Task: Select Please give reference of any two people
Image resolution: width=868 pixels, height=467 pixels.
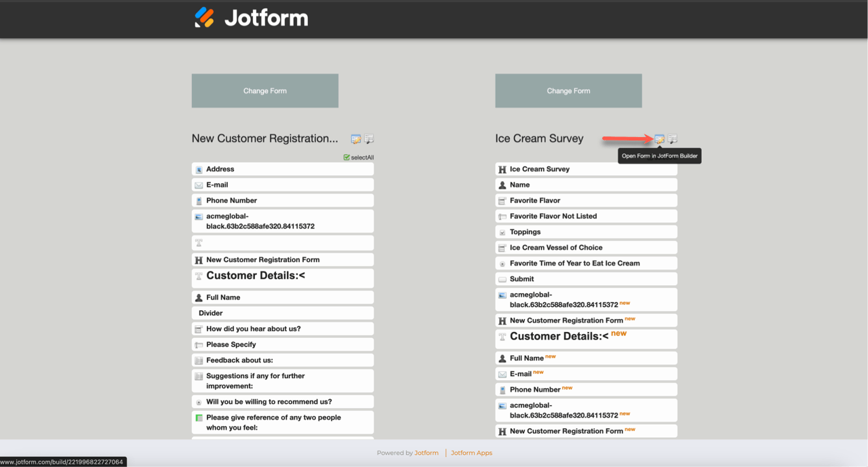Action: tap(283, 422)
